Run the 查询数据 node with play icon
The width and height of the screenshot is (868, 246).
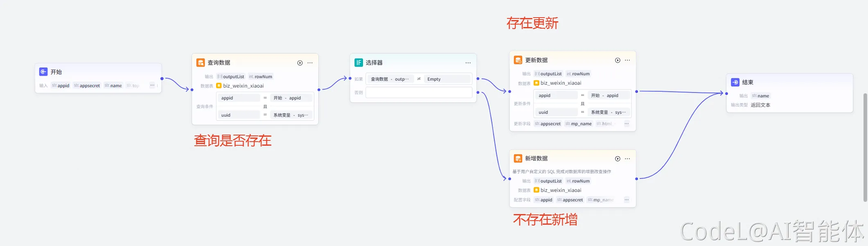(x=300, y=63)
